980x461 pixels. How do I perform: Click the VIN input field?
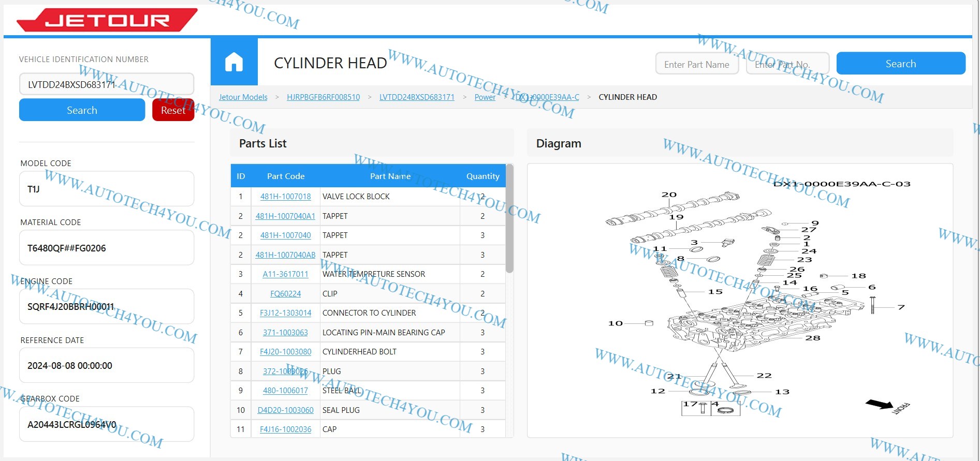pos(107,84)
